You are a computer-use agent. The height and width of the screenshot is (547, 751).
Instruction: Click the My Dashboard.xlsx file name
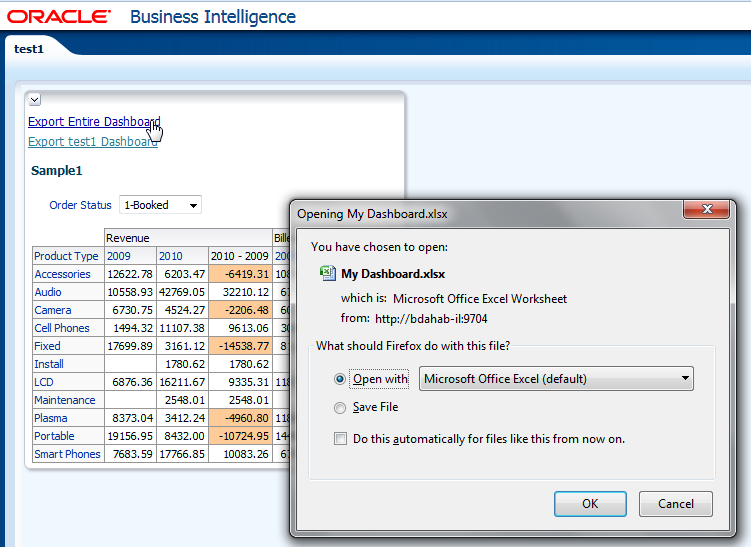coord(393,274)
